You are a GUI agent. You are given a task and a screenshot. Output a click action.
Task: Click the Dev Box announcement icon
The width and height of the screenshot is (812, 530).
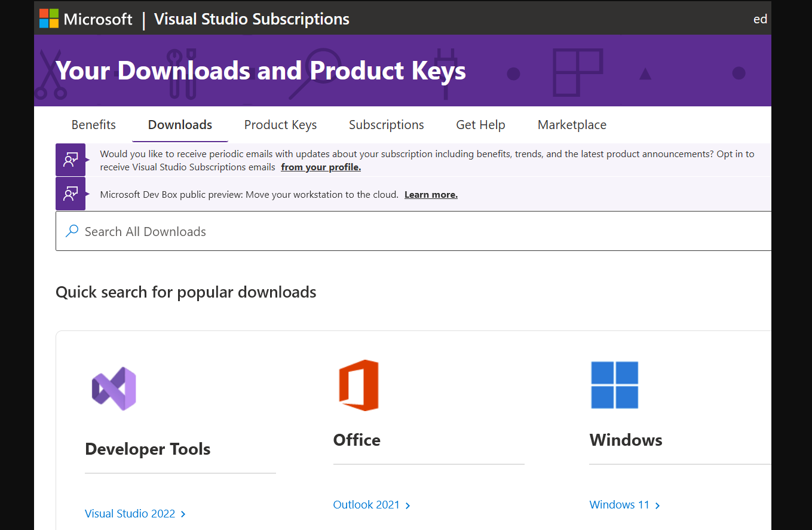coord(71,194)
